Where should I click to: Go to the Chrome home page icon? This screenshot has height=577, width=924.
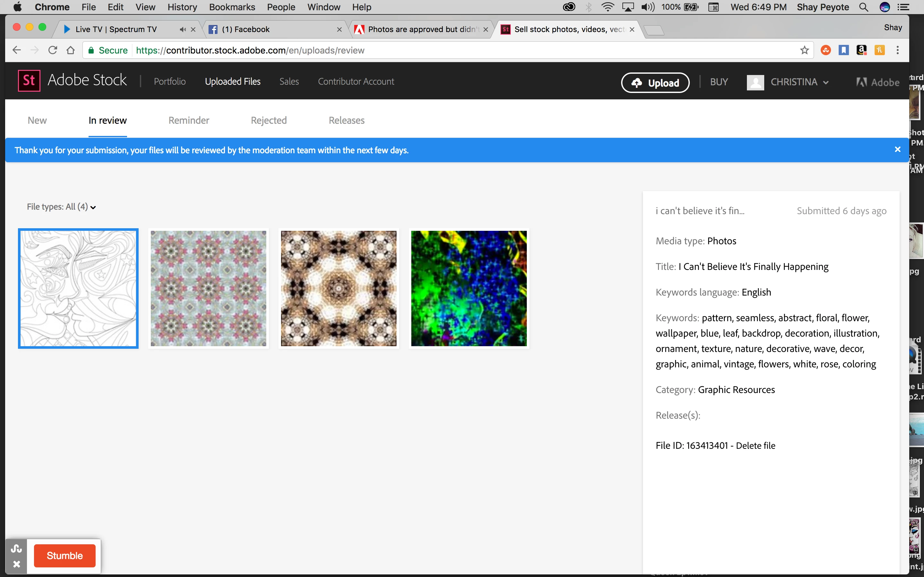pyautogui.click(x=70, y=50)
